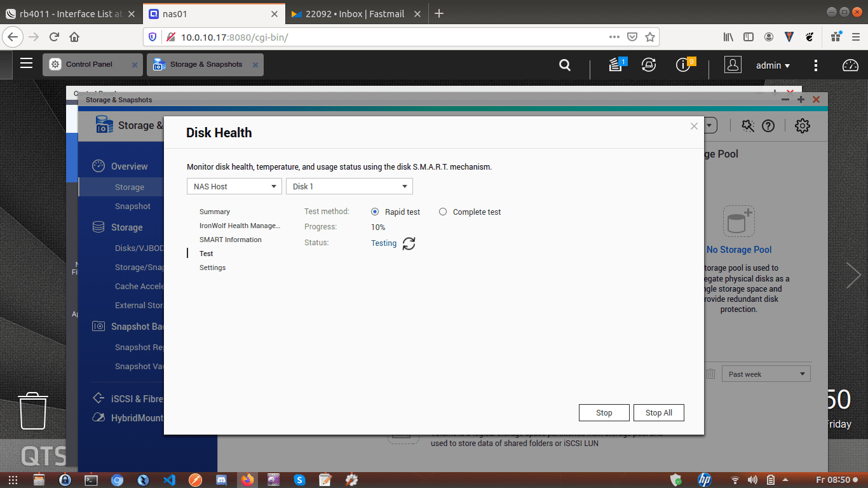This screenshot has height=488, width=868.
Task: Expand the admin user menu
Action: coord(773,65)
